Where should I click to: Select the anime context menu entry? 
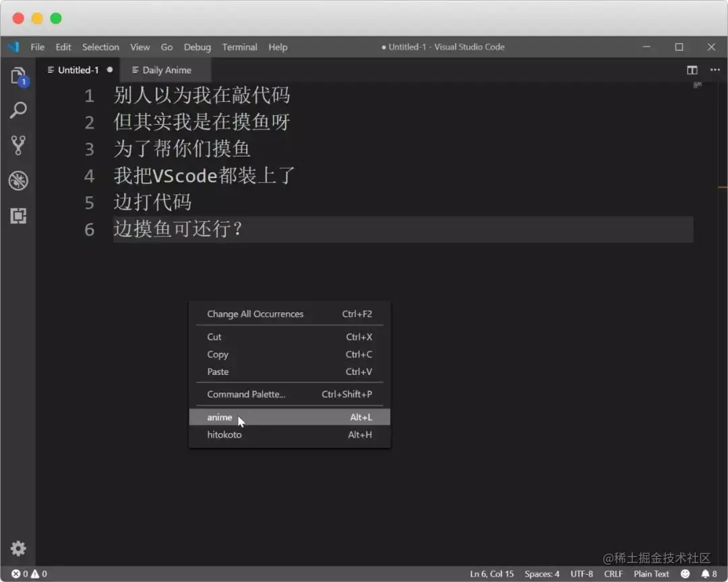pyautogui.click(x=290, y=417)
